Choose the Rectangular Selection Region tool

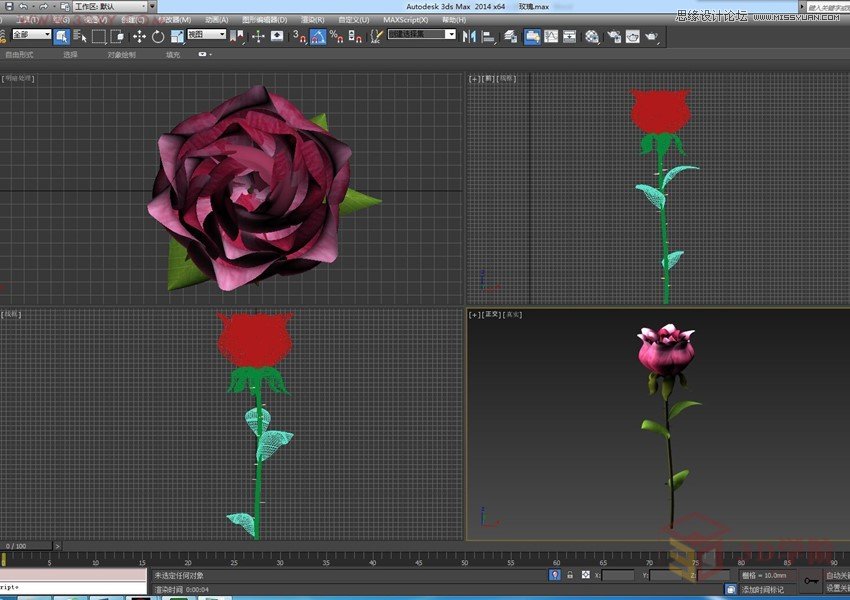99,37
